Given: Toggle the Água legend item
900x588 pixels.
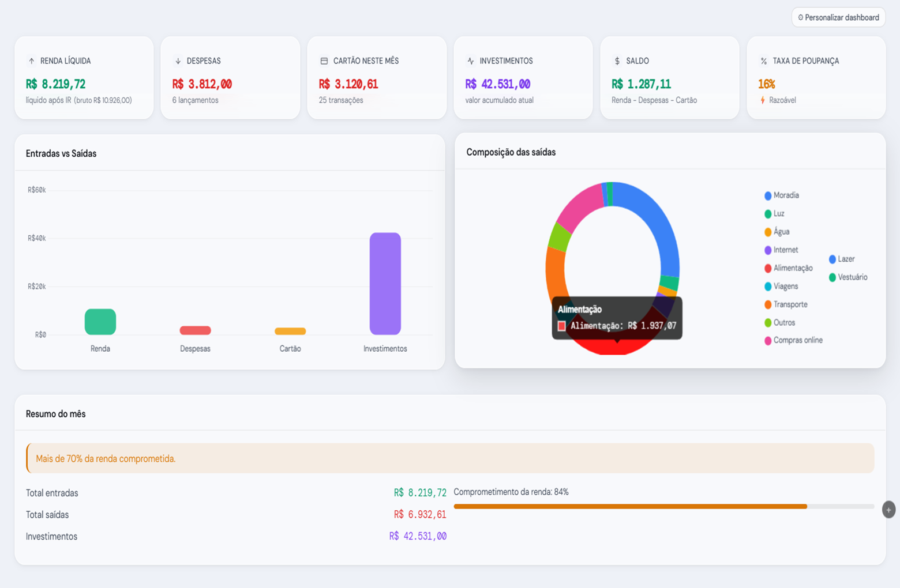Looking at the screenshot, I should tap(777, 232).
